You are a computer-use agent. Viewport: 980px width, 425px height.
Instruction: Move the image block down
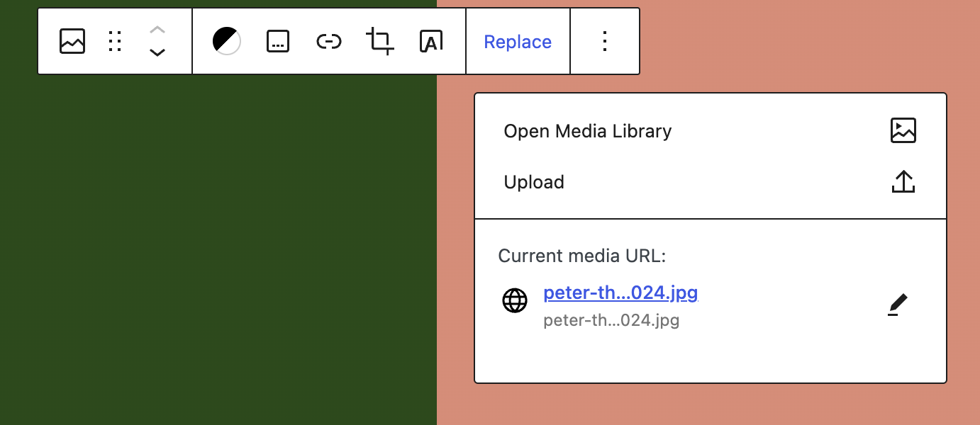click(157, 52)
